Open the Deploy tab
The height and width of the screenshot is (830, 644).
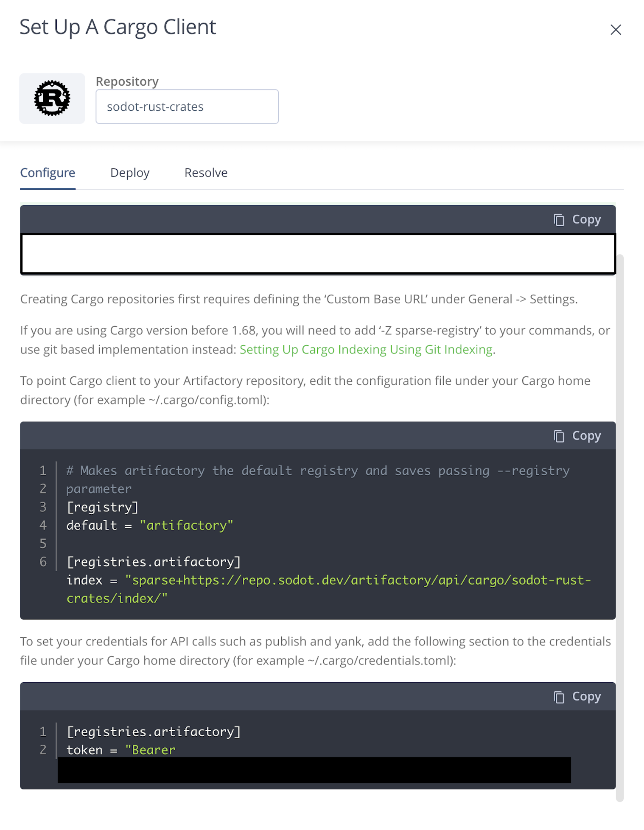coord(130,173)
